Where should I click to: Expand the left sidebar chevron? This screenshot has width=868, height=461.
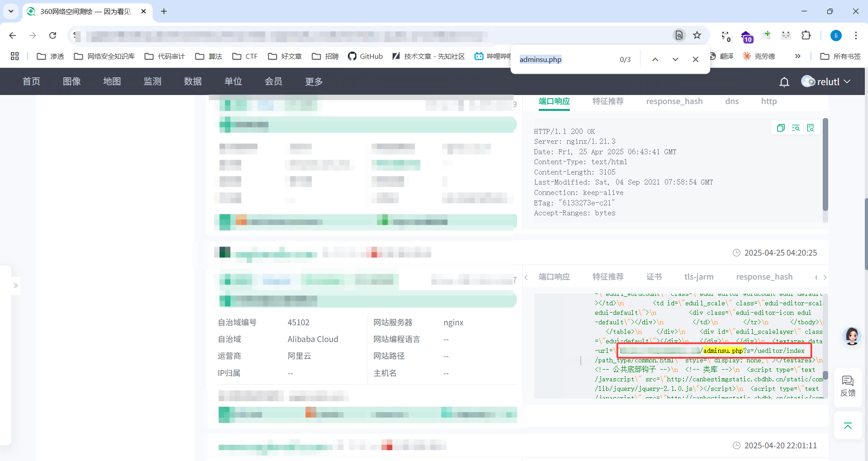[x=15, y=285]
